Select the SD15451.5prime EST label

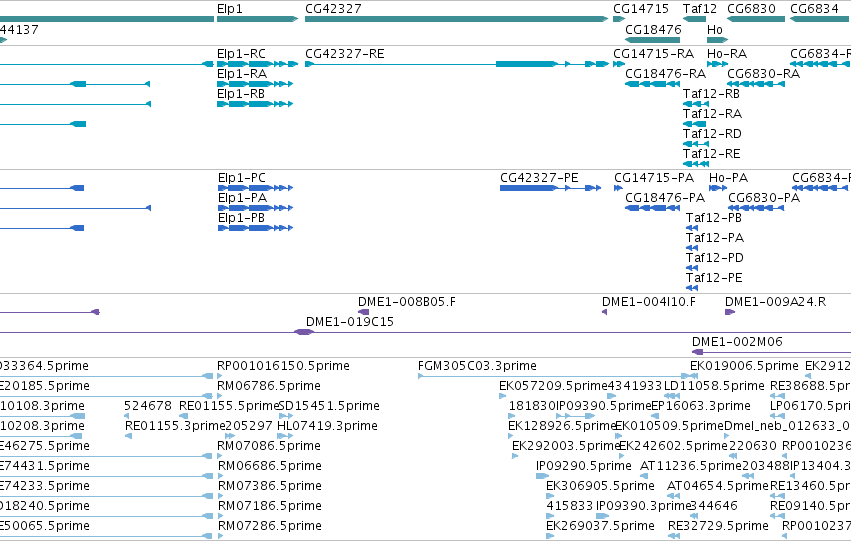[329, 406]
